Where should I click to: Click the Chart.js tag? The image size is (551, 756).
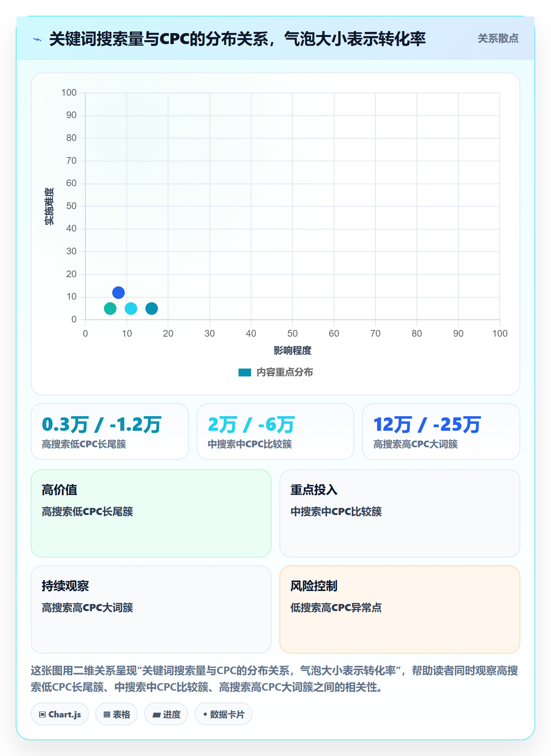pos(60,714)
